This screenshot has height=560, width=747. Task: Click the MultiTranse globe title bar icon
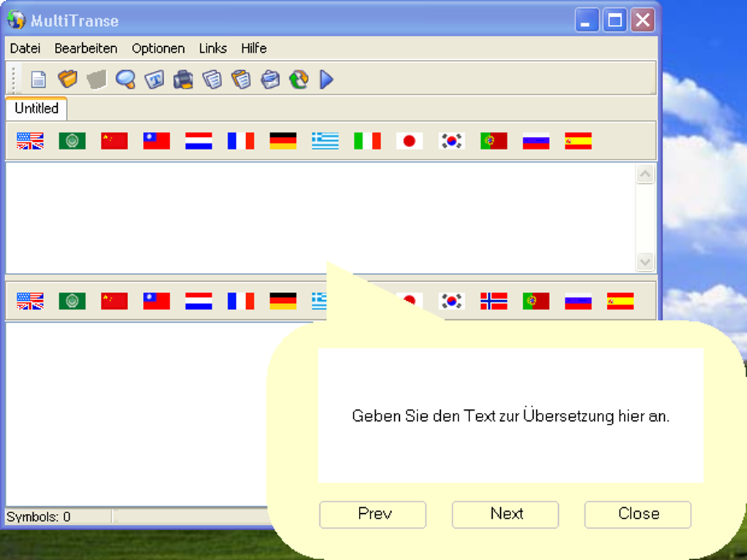[16, 20]
